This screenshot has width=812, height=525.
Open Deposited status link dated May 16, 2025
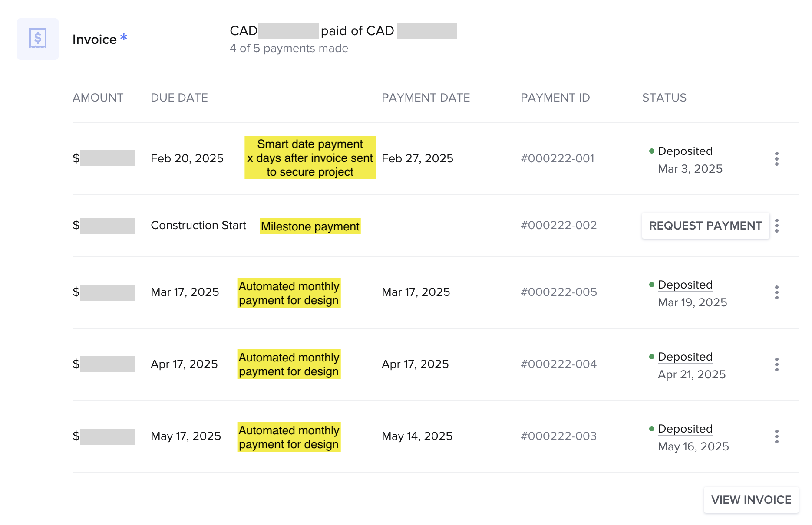coord(685,429)
